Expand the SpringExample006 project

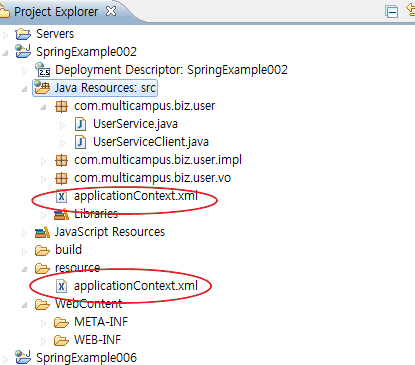point(5,359)
